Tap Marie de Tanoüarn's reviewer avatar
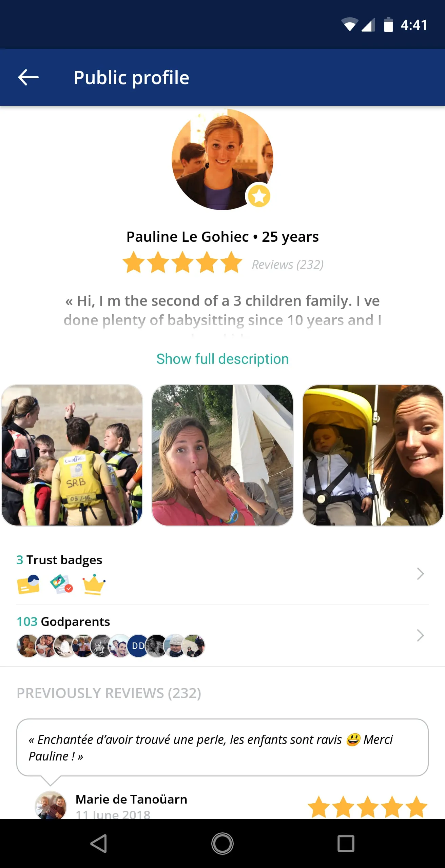The image size is (445, 868). [x=51, y=806]
